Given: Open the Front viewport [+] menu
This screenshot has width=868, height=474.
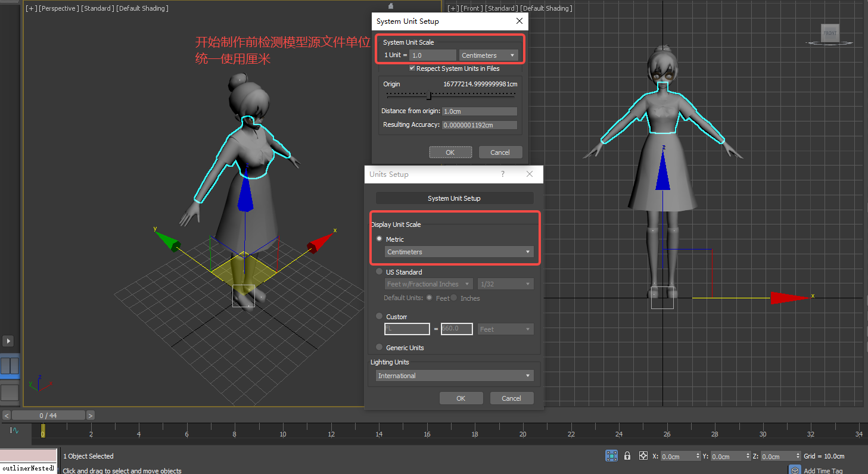Looking at the screenshot, I should click(x=453, y=8).
